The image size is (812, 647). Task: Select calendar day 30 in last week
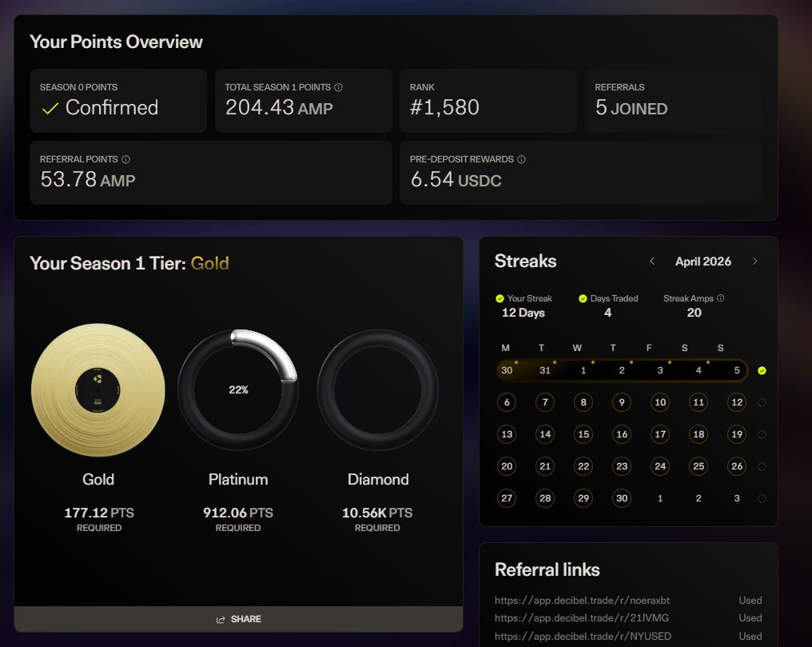622,499
